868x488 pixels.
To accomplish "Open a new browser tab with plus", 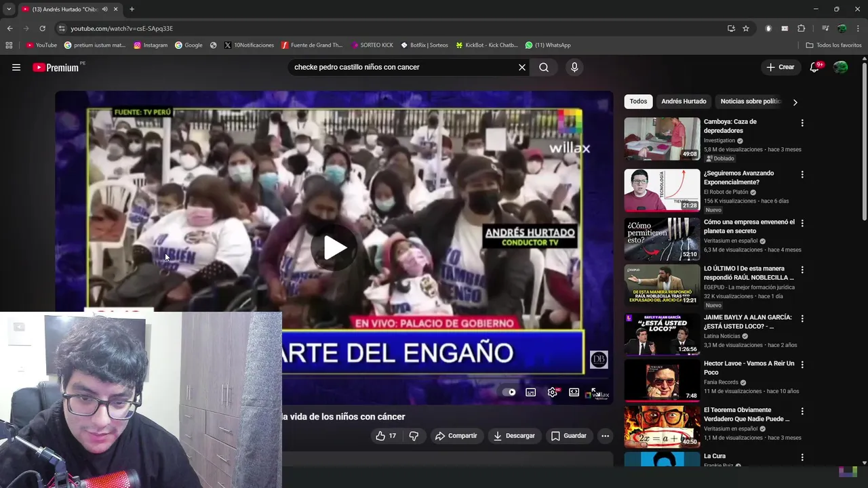I will [x=132, y=9].
